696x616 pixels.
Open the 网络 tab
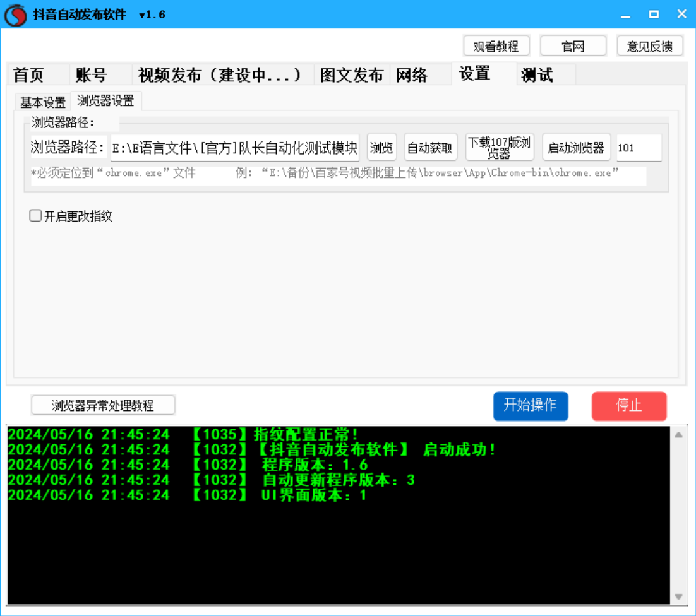coord(421,74)
